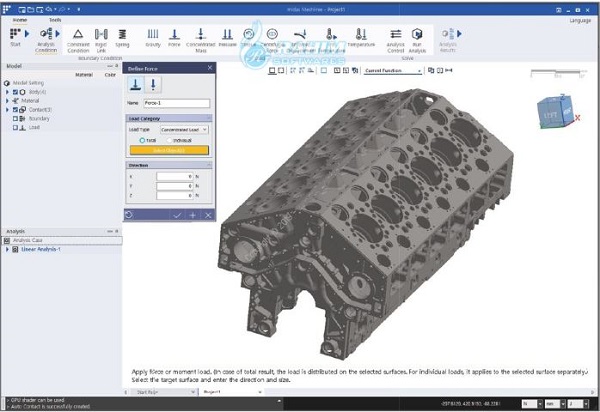
Task: Select the Pressure load tool
Action: 227,38
